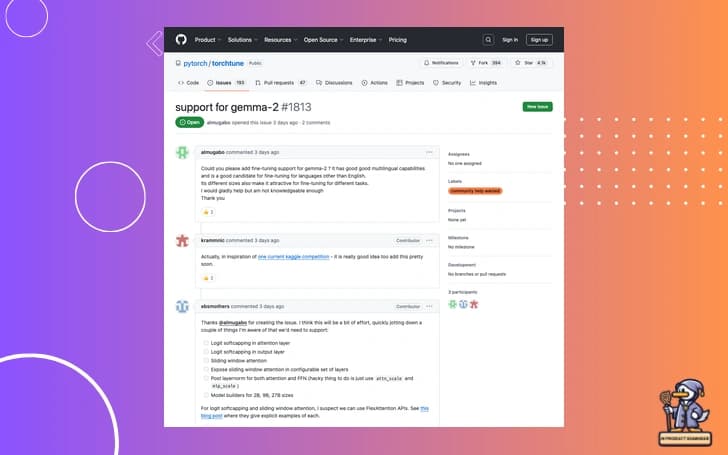Open the pytorch organization link
The height and width of the screenshot is (455, 728).
pyautogui.click(x=195, y=63)
